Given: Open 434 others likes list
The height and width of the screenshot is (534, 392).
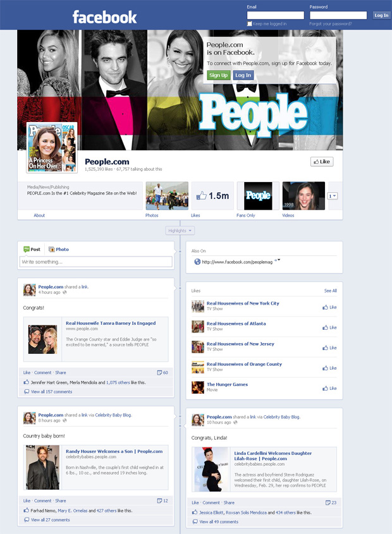Looking at the screenshot, I should click(x=286, y=513).
